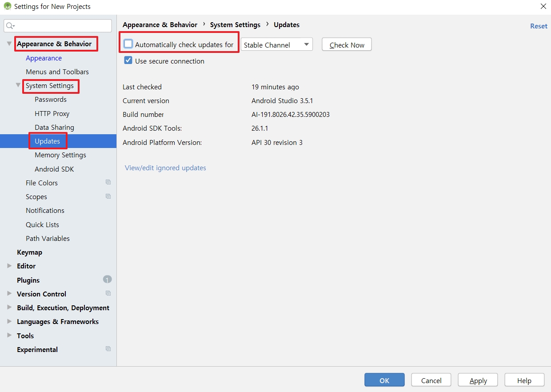Click Appearance & Behavior in the breadcrumb

click(160, 24)
